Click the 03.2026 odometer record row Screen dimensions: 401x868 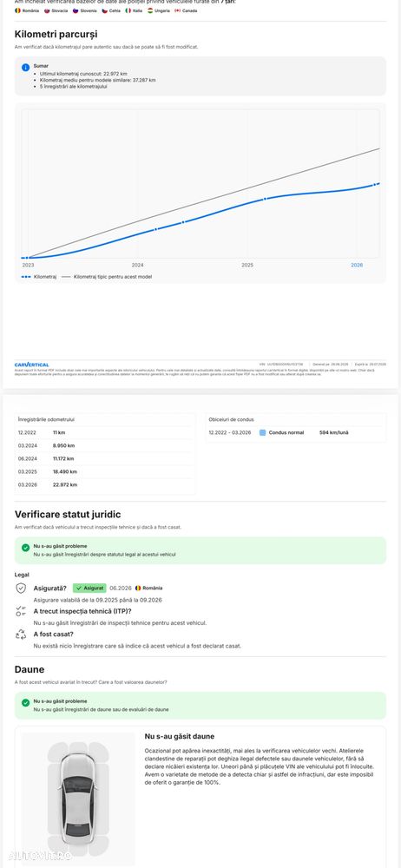coord(105,484)
